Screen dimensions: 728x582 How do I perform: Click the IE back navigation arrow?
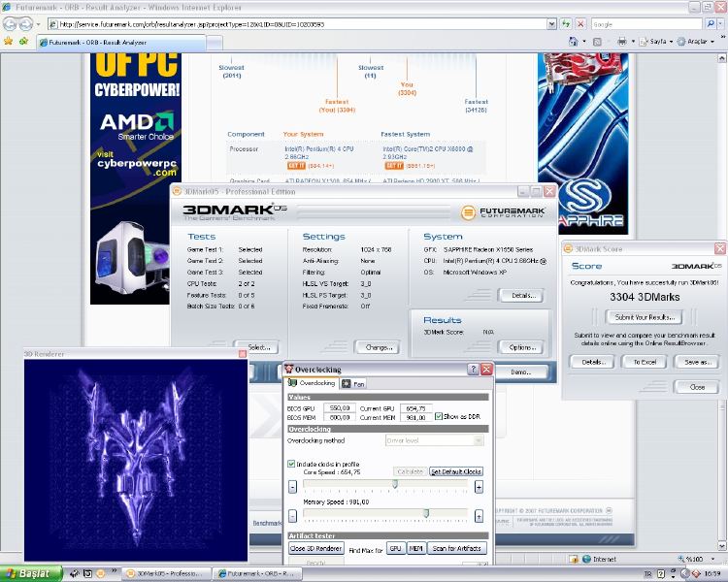[11, 23]
